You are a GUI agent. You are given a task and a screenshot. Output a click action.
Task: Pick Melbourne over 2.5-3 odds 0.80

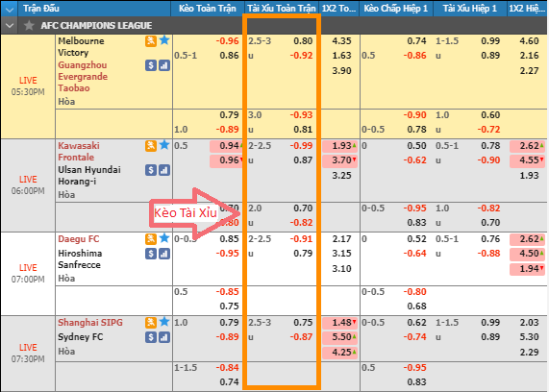tap(303, 41)
